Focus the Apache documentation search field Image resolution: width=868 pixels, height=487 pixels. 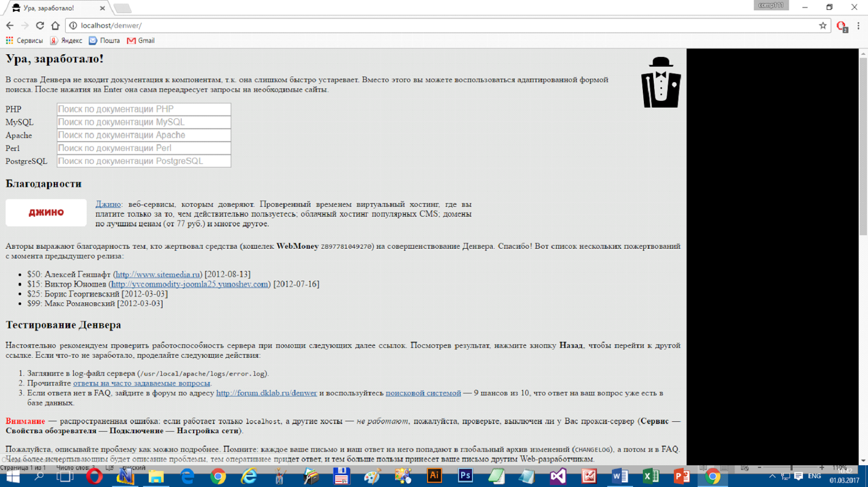[144, 135]
